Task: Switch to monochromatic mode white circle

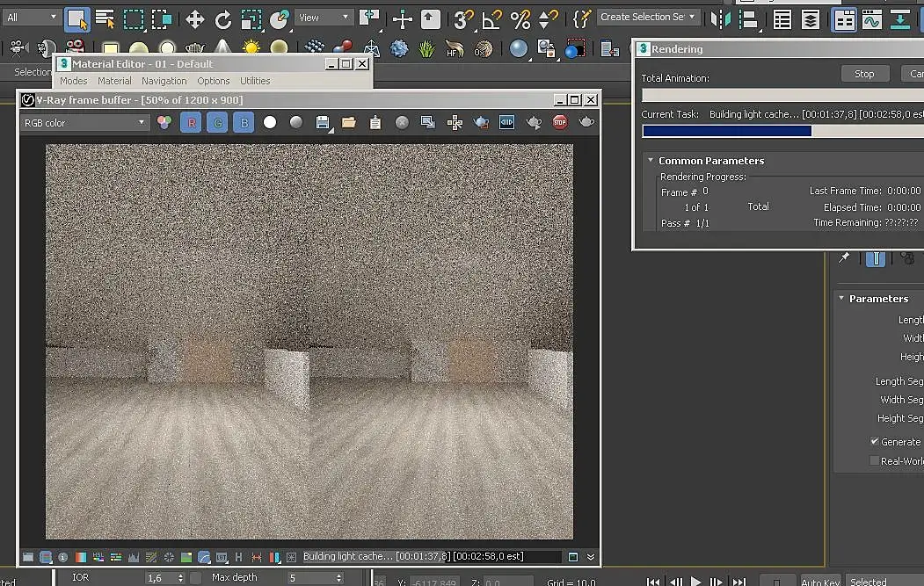Action: coord(270,123)
